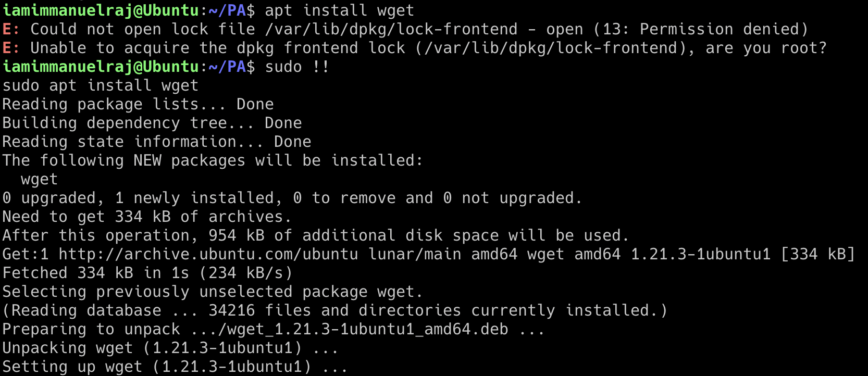Screen dimensions: 868x376
Task: Click the archive.ubuntu.com URL in the Get:1 line
Action: 208,254
